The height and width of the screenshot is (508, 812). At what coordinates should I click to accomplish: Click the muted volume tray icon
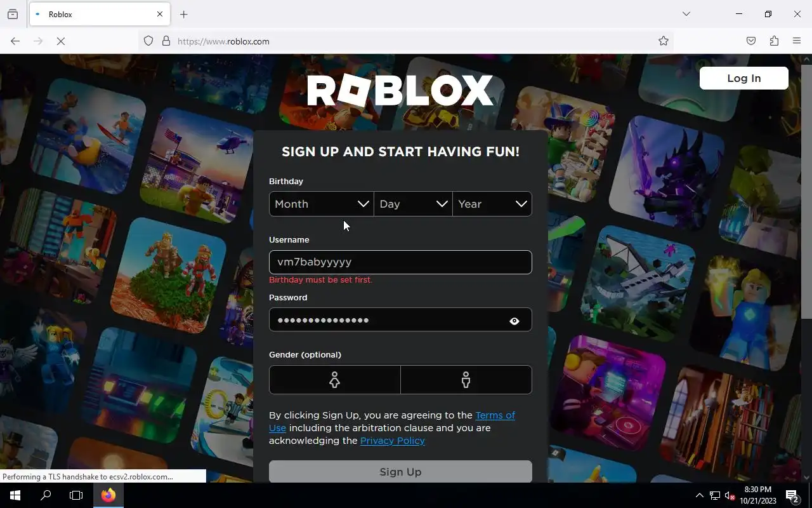pyautogui.click(x=730, y=495)
